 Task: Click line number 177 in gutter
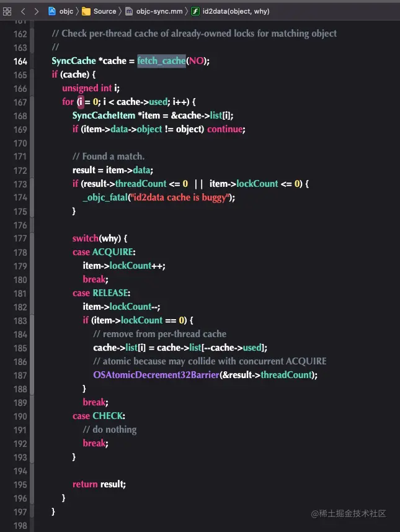[x=20, y=238]
